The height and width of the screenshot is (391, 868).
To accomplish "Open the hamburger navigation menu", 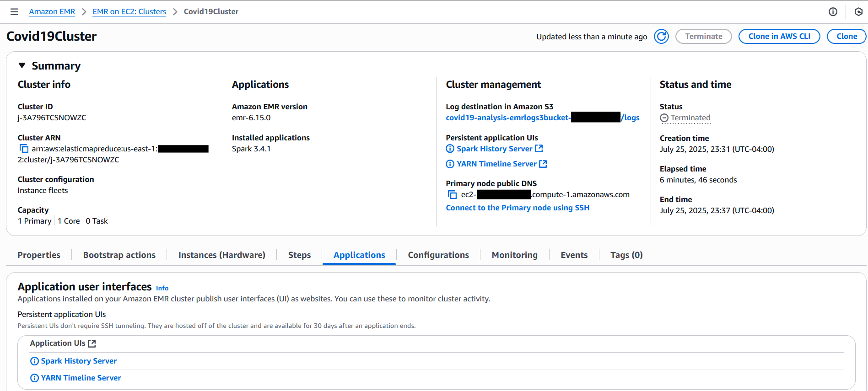I will (15, 12).
